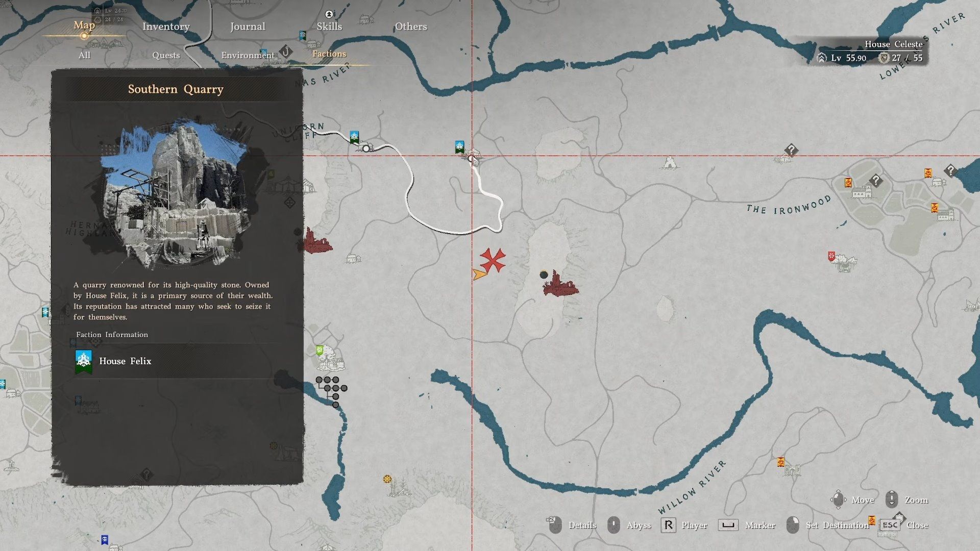The image size is (980, 551).
Task: Show All map markers filter
Action: pyautogui.click(x=84, y=55)
